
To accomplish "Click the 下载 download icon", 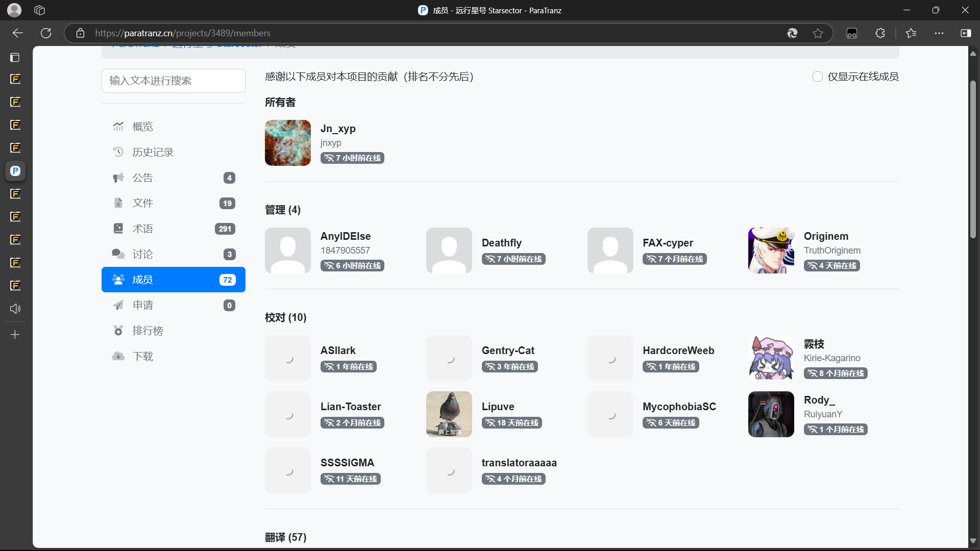I will coord(118,356).
